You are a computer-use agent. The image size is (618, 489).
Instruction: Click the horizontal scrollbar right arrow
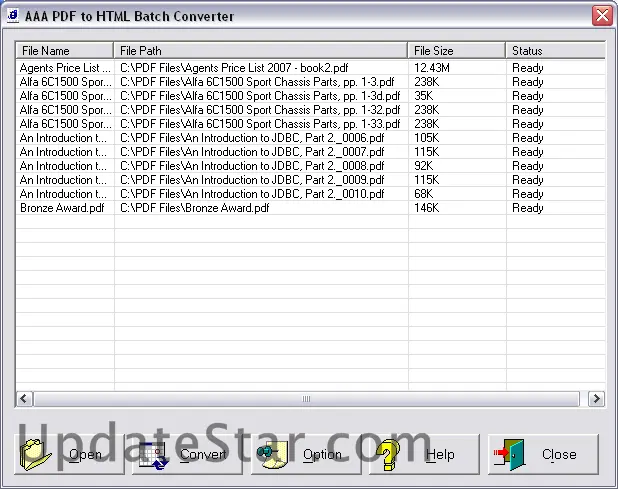(596, 399)
